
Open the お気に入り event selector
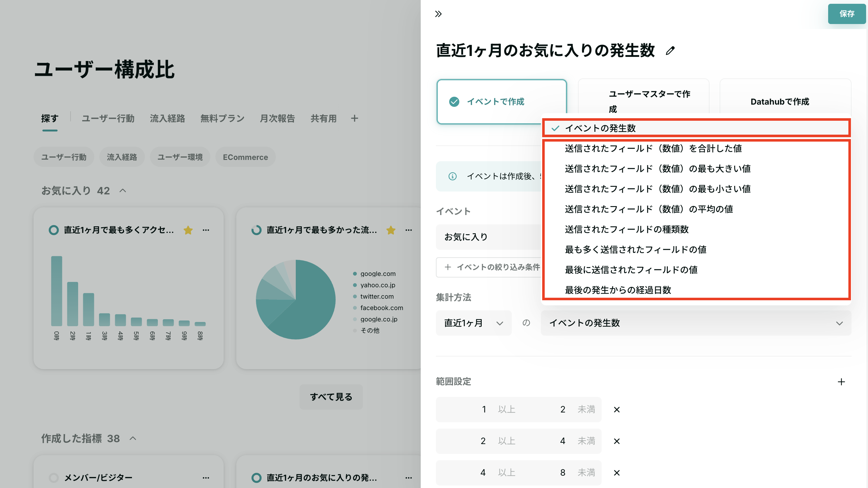tap(488, 237)
